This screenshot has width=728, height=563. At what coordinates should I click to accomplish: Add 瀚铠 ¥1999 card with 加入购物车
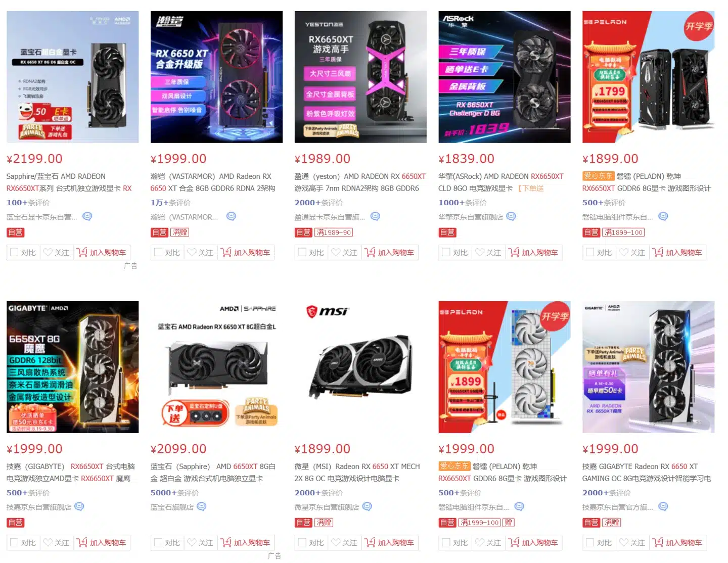246,252
